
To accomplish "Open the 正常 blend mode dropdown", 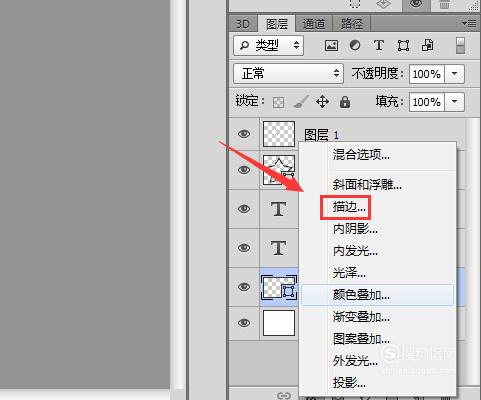I will click(288, 73).
